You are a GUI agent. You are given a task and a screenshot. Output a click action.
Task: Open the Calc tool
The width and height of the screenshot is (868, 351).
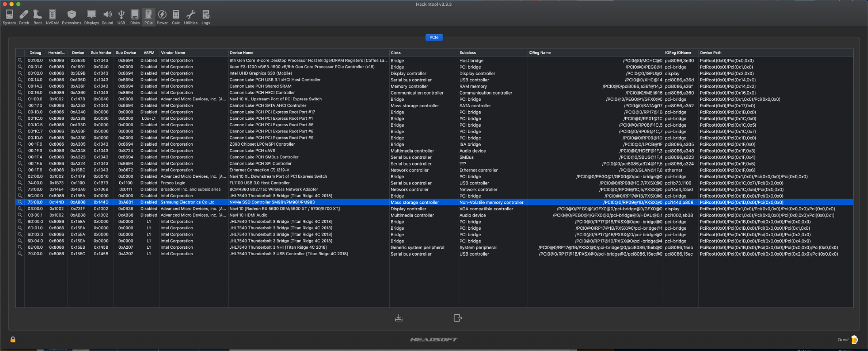coord(176,17)
